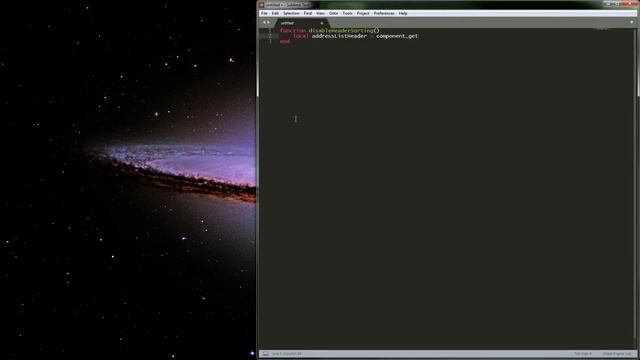Open the Find menu
640x360 pixels.
tap(308, 13)
